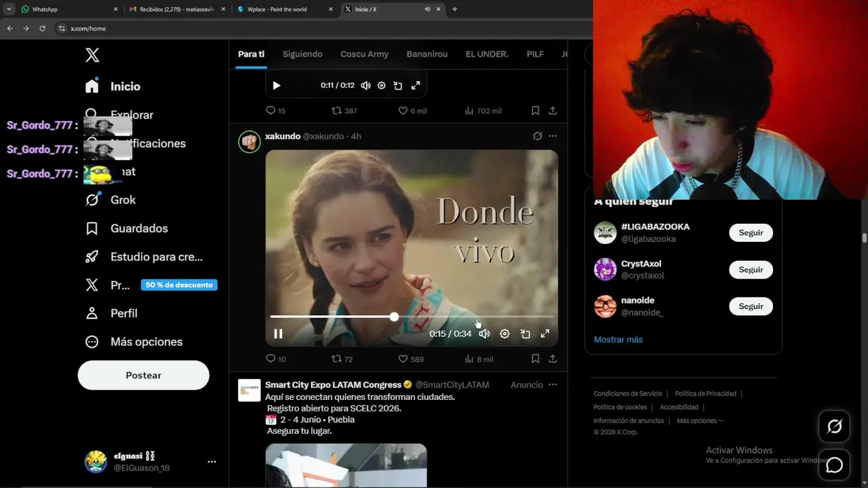Open Información de anuncios link

tap(629, 421)
